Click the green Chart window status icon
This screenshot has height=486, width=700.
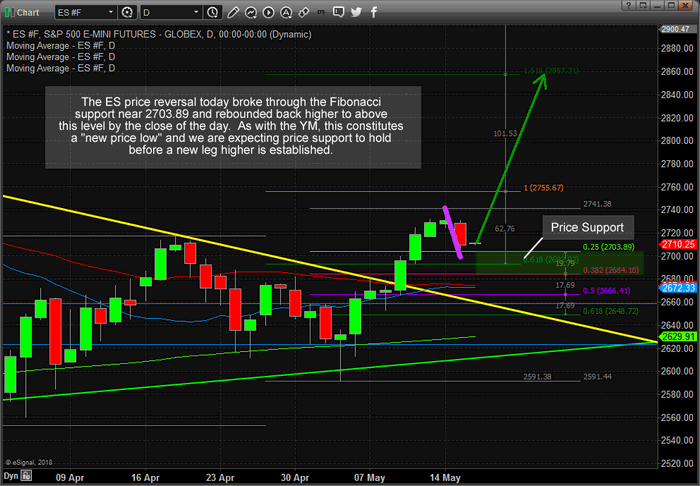(9, 12)
